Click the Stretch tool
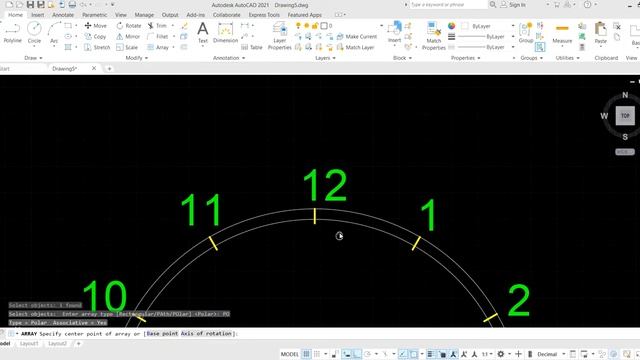The image size is (640, 360). click(x=97, y=47)
